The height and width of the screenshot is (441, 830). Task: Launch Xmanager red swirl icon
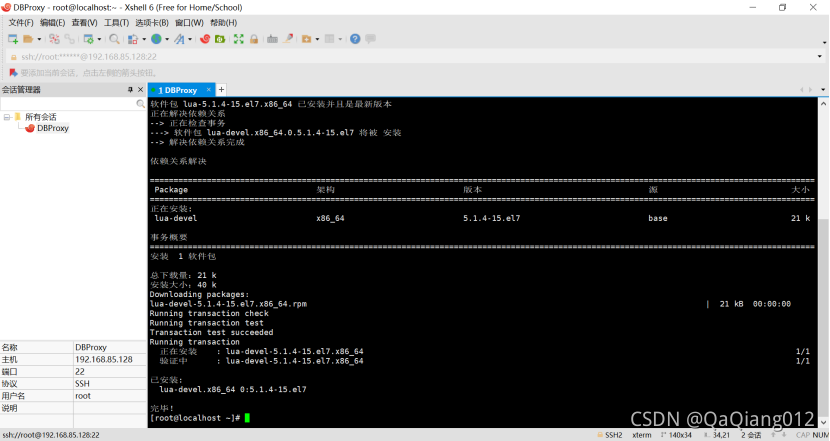[x=205, y=39]
